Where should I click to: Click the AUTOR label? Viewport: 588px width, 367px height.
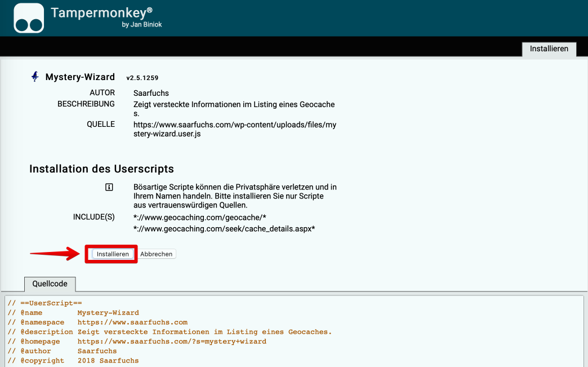pos(102,92)
